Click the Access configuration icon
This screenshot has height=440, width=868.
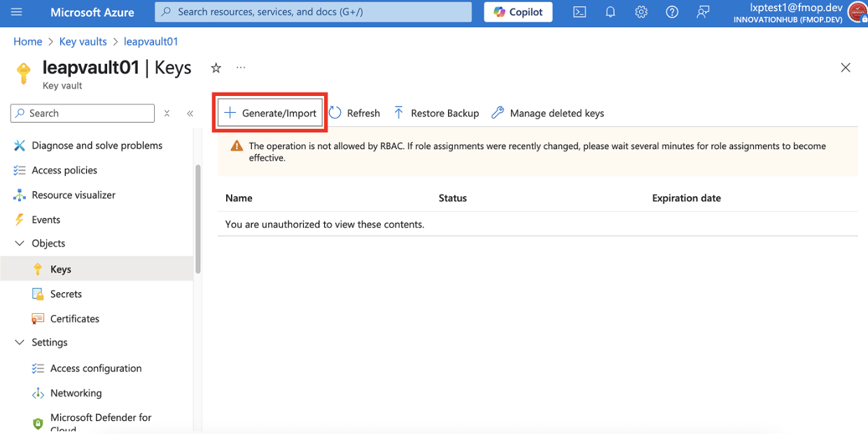38,368
